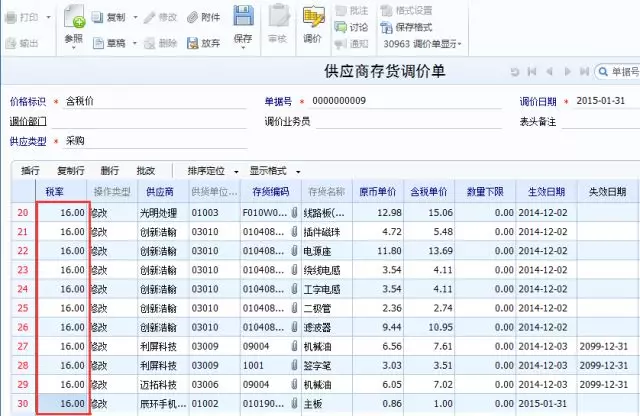Viewport: 640px width, 416px height.
Task: Click the 数量下限 column header
Action: tap(485, 192)
